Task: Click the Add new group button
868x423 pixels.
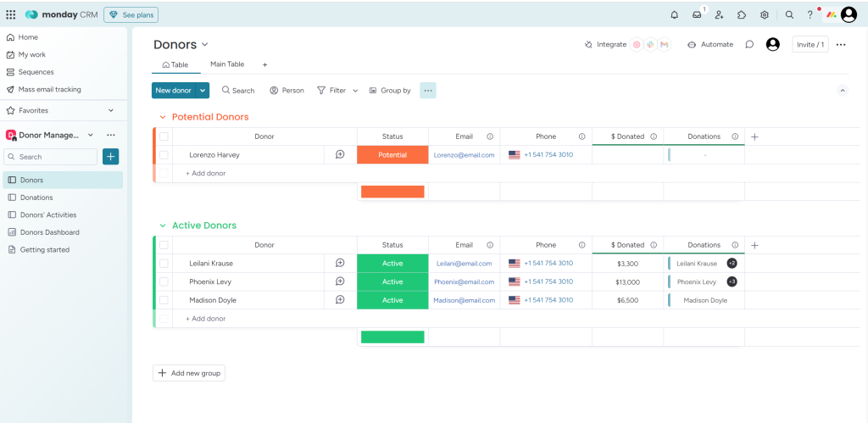Action: [189, 373]
